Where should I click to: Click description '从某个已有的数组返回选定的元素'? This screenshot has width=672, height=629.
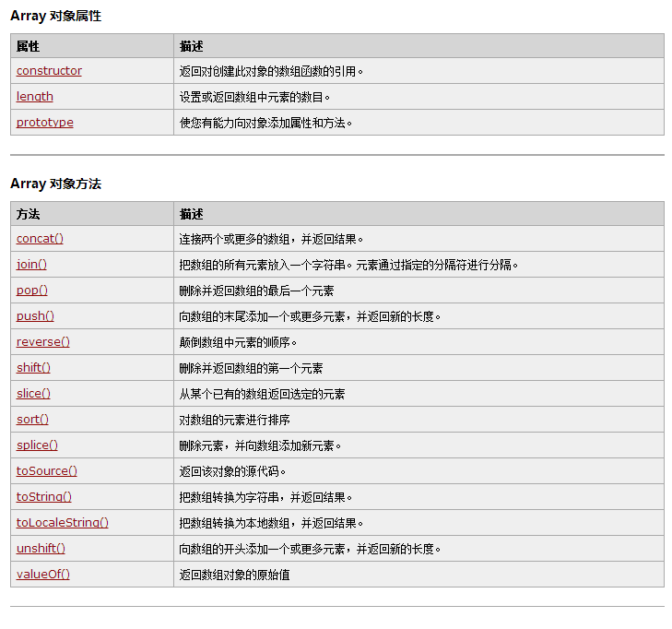click(263, 394)
